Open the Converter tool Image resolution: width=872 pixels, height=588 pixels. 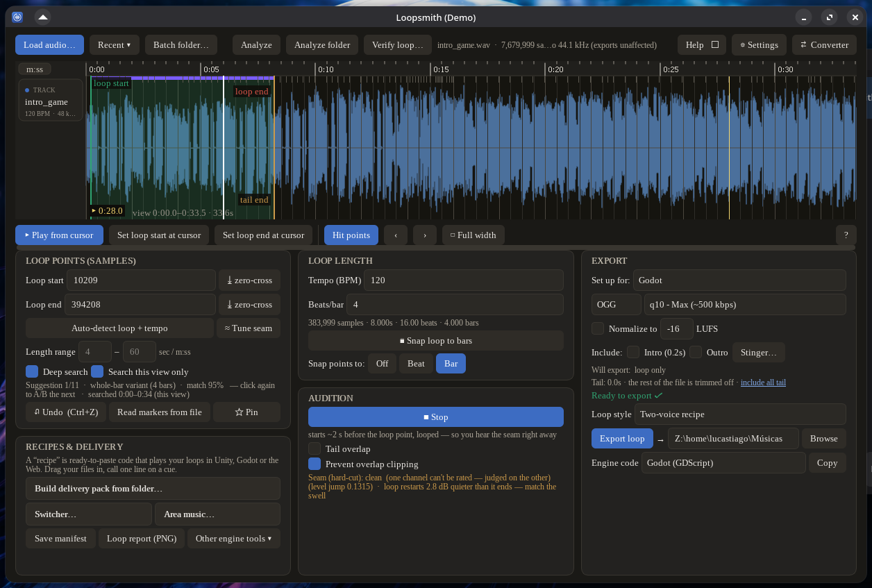824,44
